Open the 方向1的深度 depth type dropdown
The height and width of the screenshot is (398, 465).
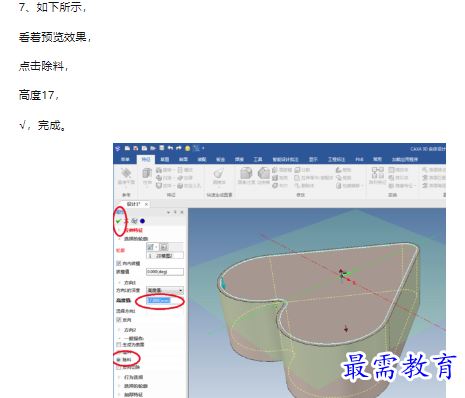[165, 290]
